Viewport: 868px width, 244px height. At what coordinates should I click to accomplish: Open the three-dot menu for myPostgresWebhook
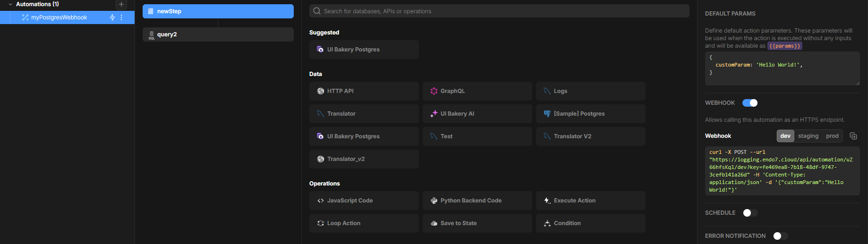(x=122, y=17)
